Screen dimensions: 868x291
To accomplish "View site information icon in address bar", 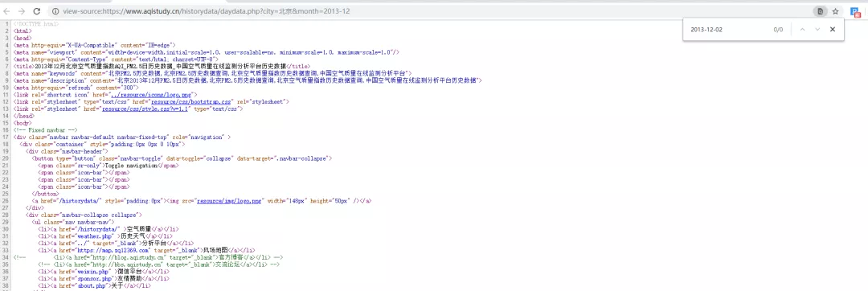I will pyautogui.click(x=56, y=11).
